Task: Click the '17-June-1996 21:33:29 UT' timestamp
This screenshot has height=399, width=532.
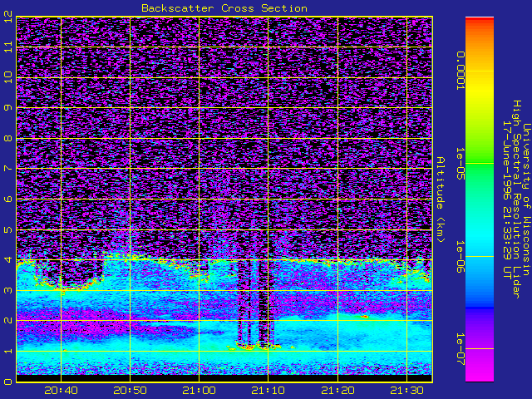Action: pos(507,199)
